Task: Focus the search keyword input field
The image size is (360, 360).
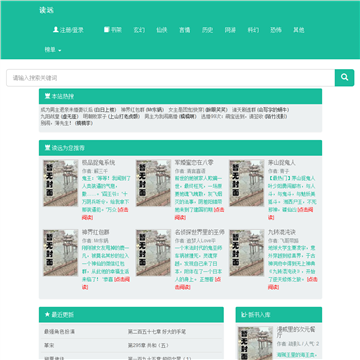Action: (x=171, y=78)
